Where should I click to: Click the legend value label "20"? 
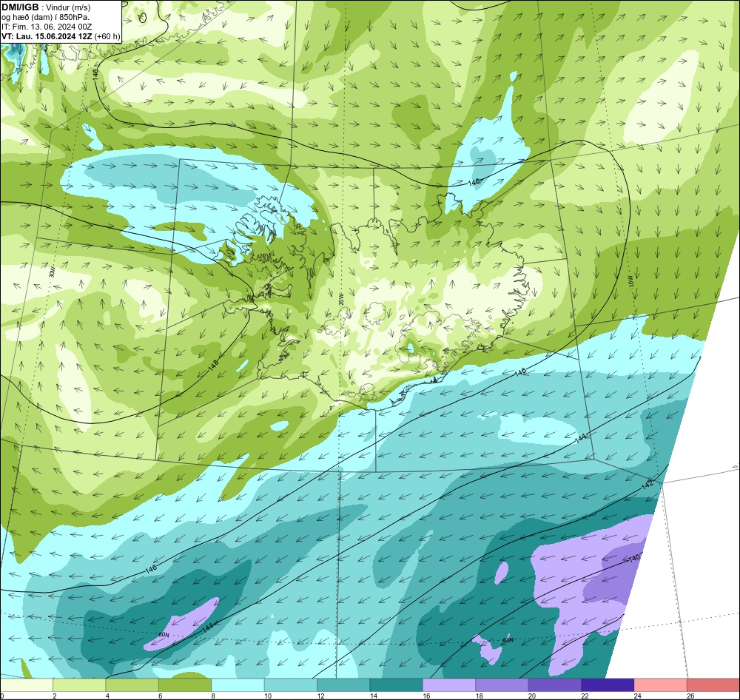[532, 696]
